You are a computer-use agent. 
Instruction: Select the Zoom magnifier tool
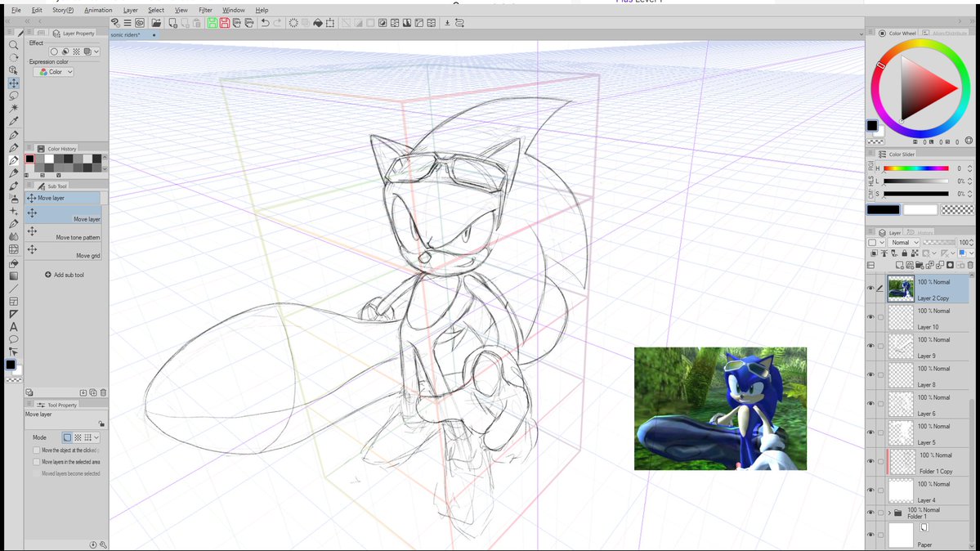coord(13,45)
